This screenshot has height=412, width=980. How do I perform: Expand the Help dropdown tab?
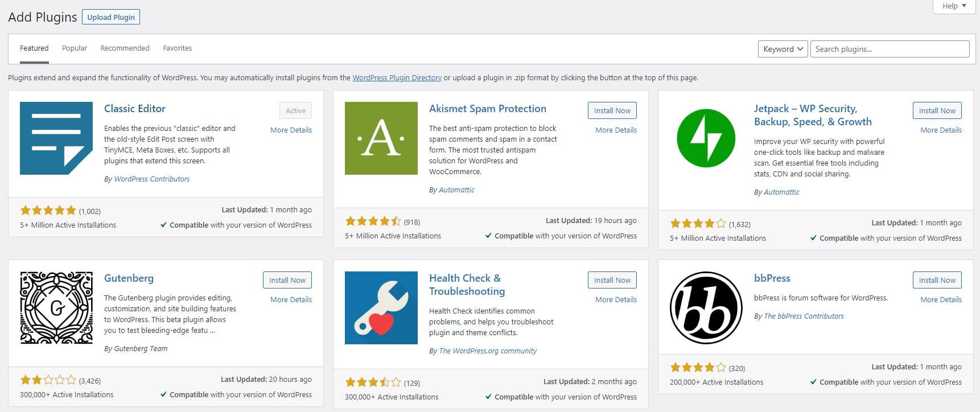pos(954,6)
